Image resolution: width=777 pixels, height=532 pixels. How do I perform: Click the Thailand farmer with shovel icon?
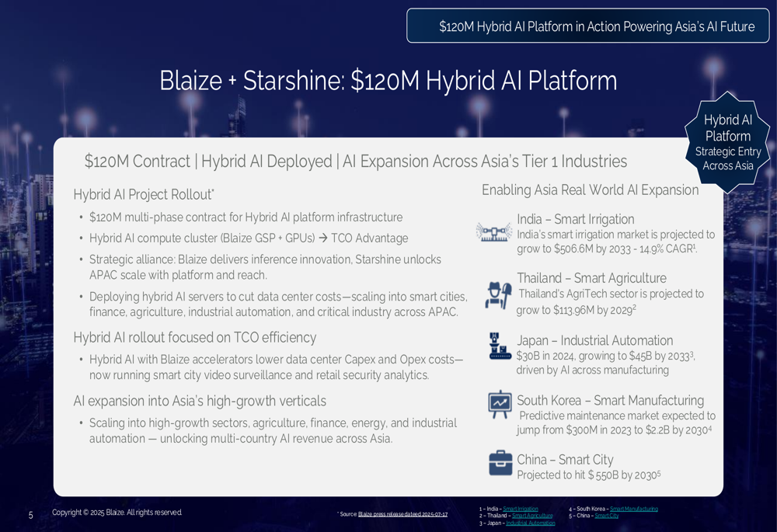498,295
